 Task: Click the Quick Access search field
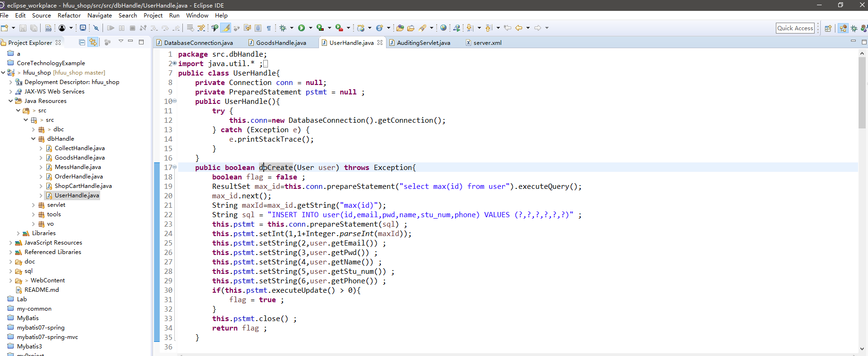click(x=795, y=28)
